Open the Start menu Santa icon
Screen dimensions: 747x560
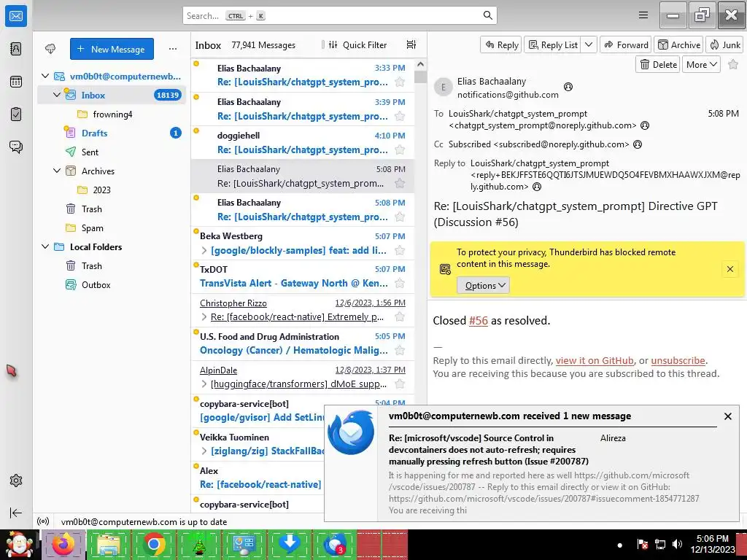coord(19,544)
